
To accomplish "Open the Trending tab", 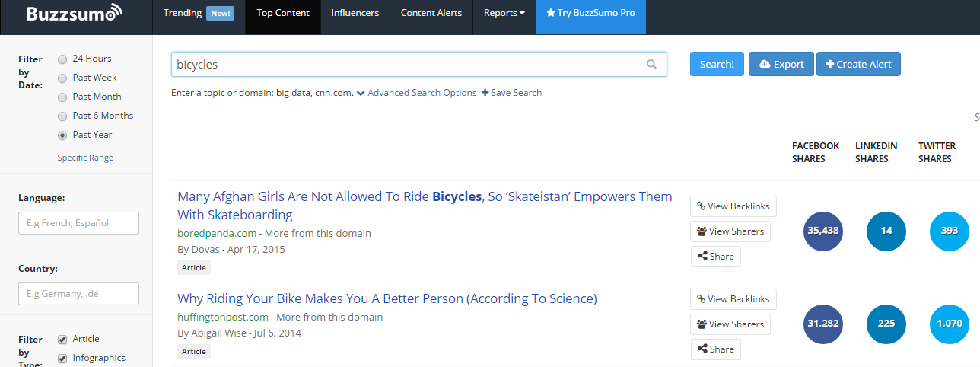I will pos(199,13).
